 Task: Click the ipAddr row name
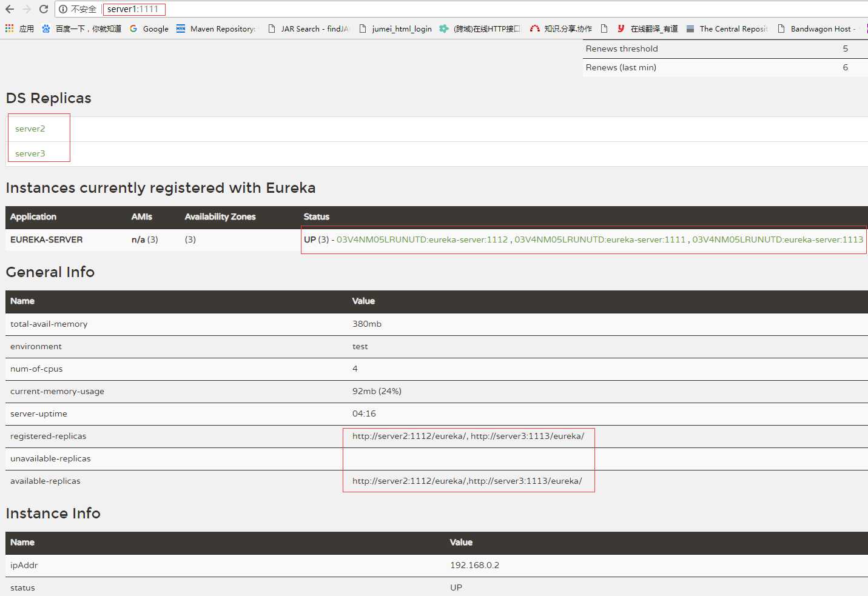[x=24, y=565]
